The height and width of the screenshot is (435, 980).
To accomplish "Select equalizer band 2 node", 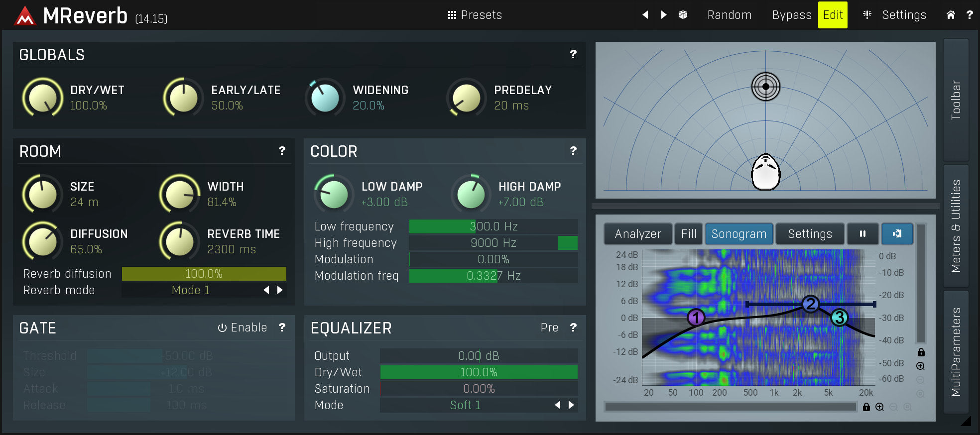I will coord(810,304).
